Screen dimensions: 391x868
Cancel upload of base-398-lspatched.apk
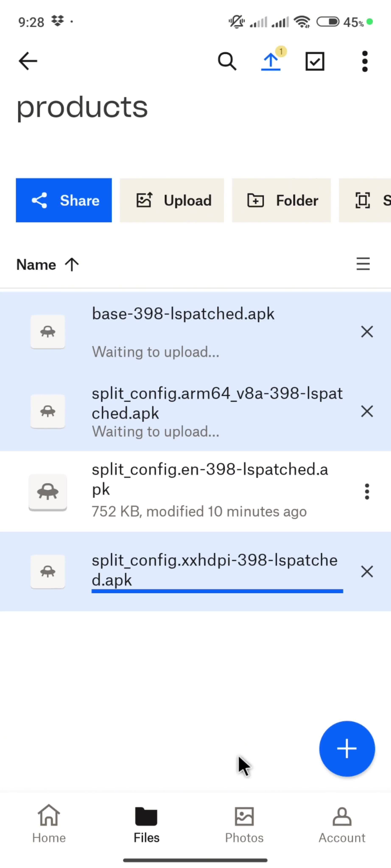pyautogui.click(x=367, y=332)
